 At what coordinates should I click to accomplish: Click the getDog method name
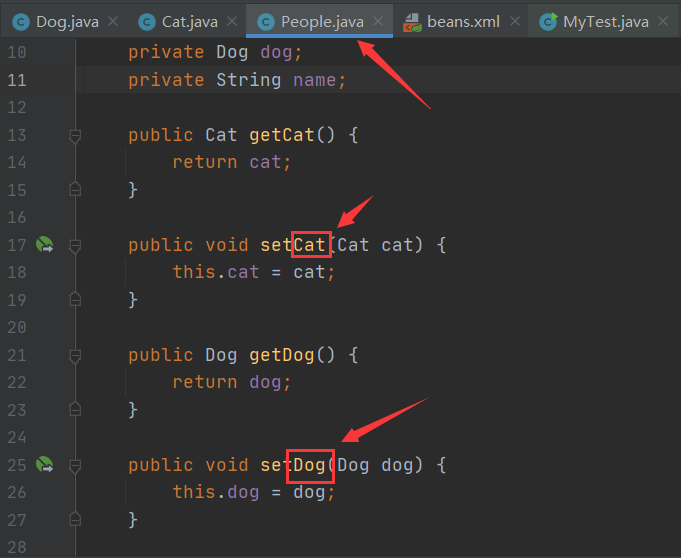coord(281,356)
